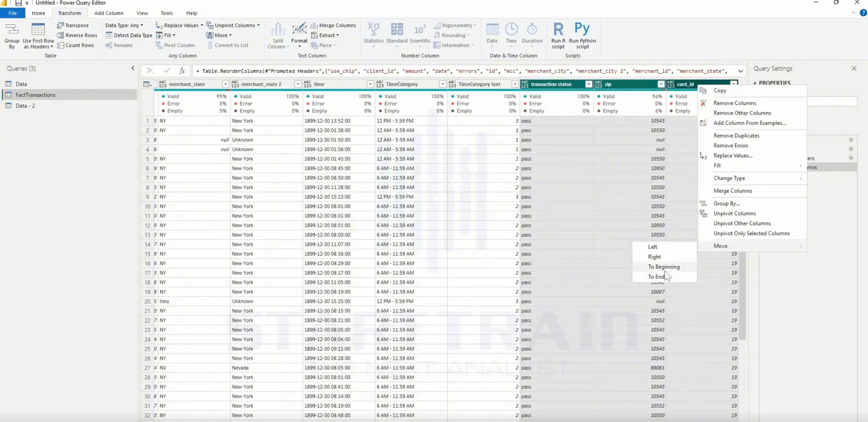Save with the disk icon in title bar
Image resolution: width=868 pixels, height=422 pixels.
[18, 3]
